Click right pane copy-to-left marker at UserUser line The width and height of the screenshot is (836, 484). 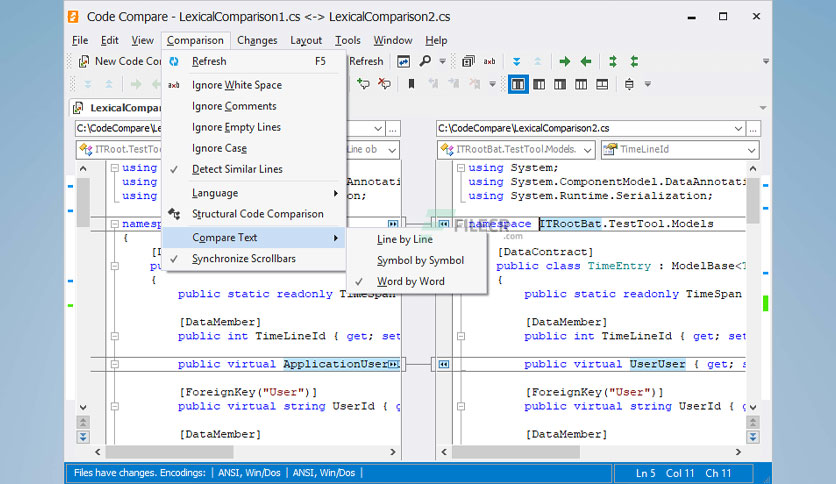444,365
